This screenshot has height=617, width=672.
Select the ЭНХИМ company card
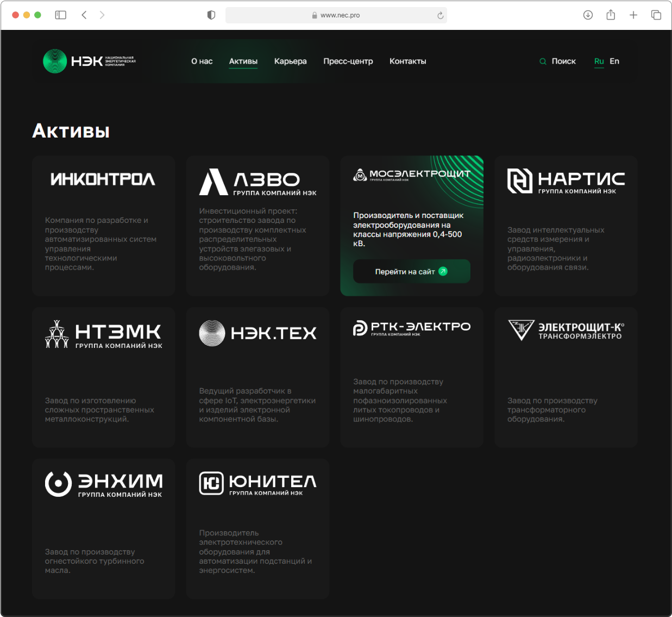click(x=103, y=528)
